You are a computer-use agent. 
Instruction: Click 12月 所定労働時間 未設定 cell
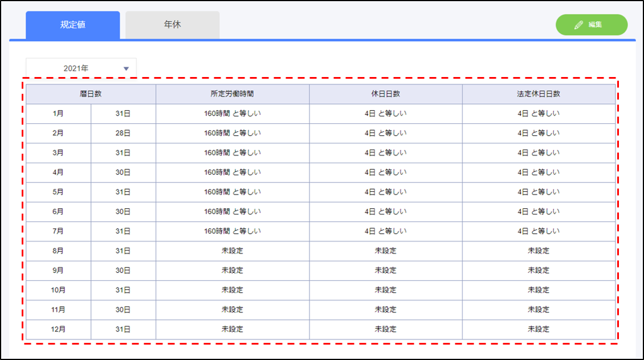233,330
